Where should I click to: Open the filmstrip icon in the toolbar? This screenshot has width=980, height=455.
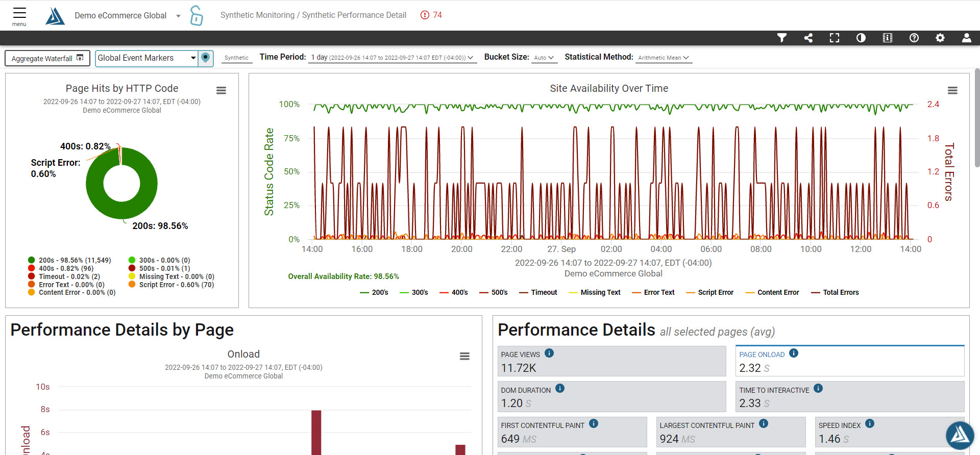[x=888, y=38]
